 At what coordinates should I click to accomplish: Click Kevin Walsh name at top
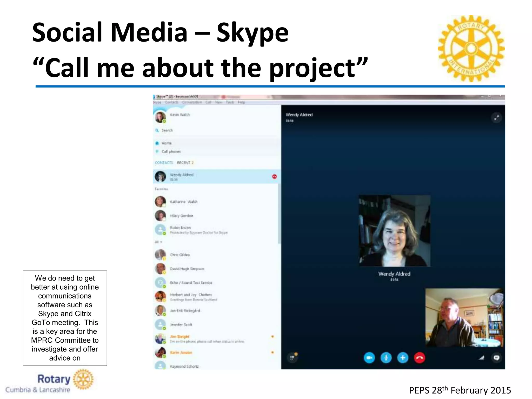tap(180, 115)
